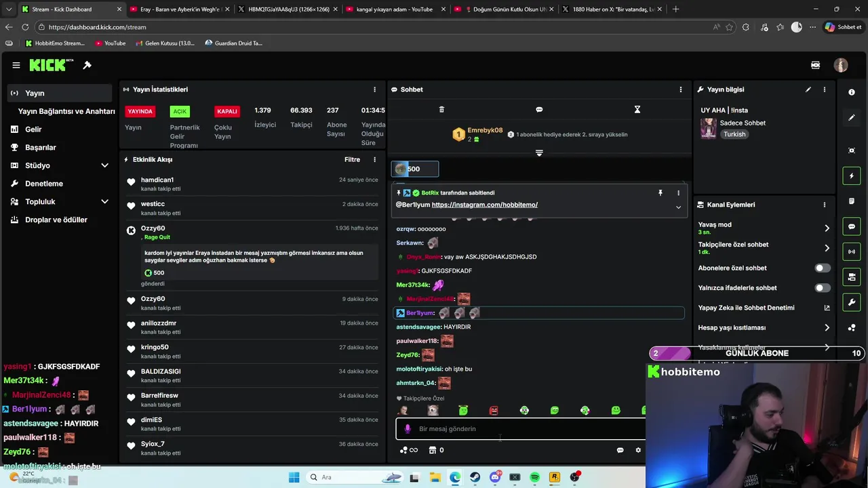Open the instagram.com/hobbitemo link
868x488 pixels.
click(484, 205)
